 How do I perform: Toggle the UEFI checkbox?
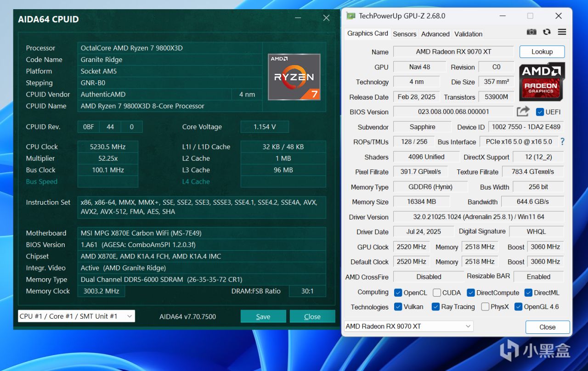pos(540,112)
